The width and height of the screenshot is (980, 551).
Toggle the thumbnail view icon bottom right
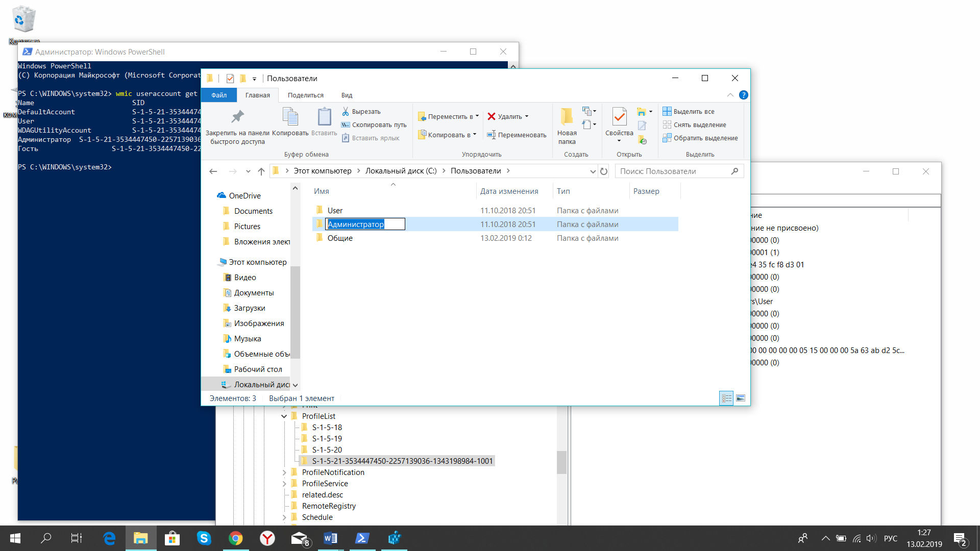[x=741, y=397]
